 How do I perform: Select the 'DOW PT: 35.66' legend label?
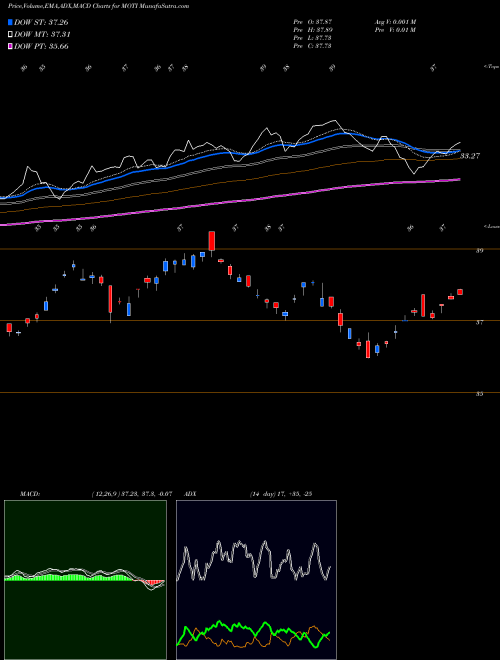coord(41,46)
